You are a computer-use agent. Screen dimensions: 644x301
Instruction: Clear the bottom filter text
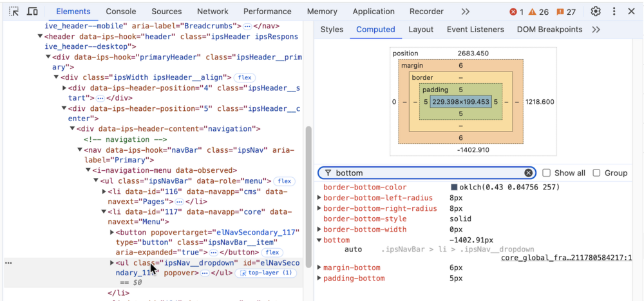pyautogui.click(x=529, y=173)
